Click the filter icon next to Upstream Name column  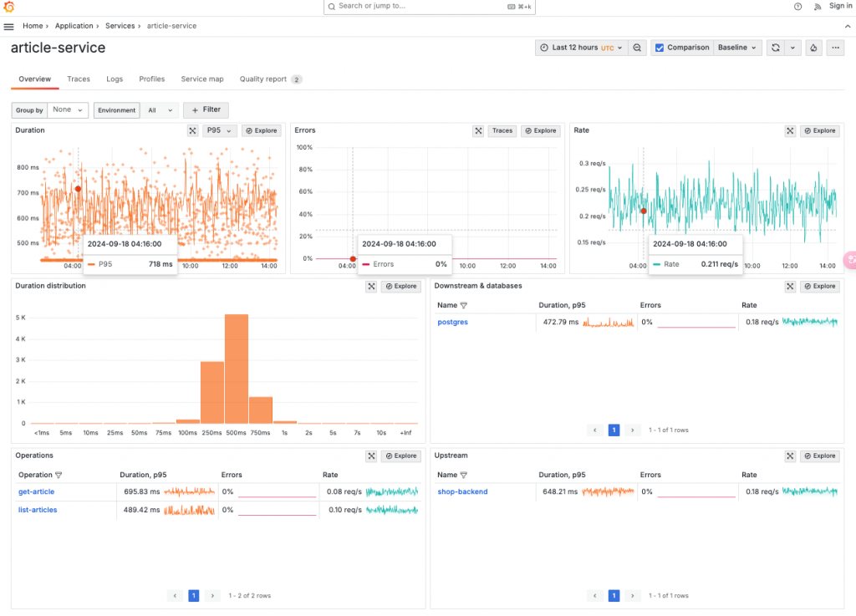tap(463, 476)
